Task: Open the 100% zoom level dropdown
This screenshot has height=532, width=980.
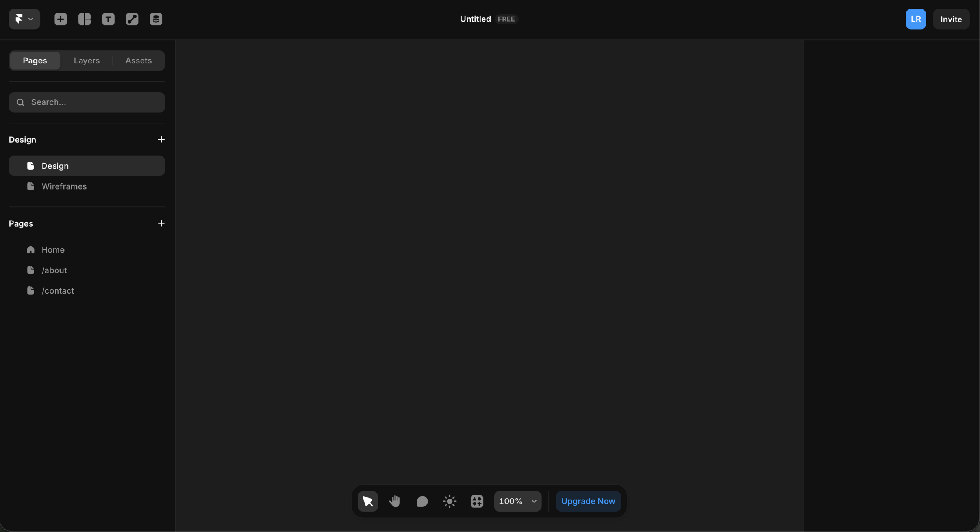Action: coord(517,501)
